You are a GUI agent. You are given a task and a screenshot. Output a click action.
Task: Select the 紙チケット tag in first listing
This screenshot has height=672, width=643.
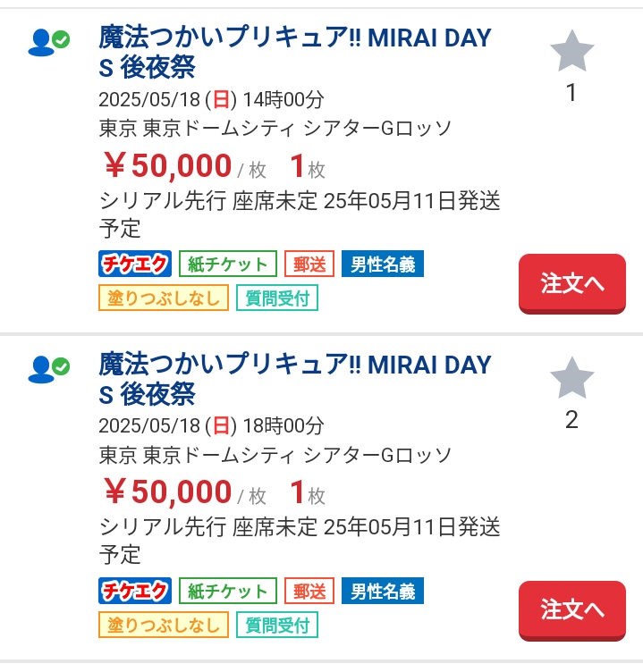click(x=228, y=264)
